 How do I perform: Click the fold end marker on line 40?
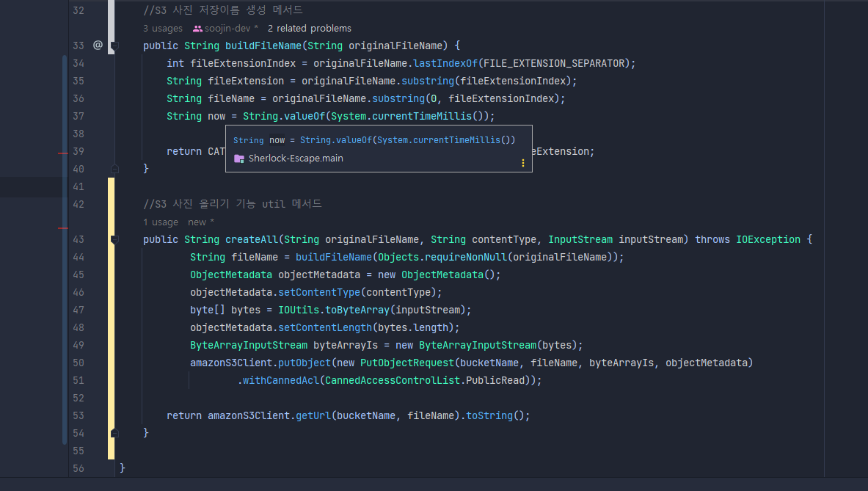point(114,169)
